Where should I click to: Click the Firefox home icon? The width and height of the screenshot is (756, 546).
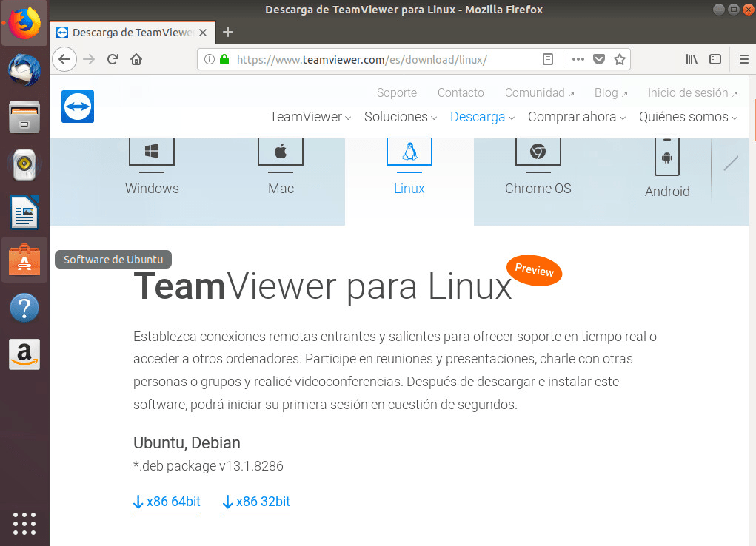pyautogui.click(x=136, y=59)
